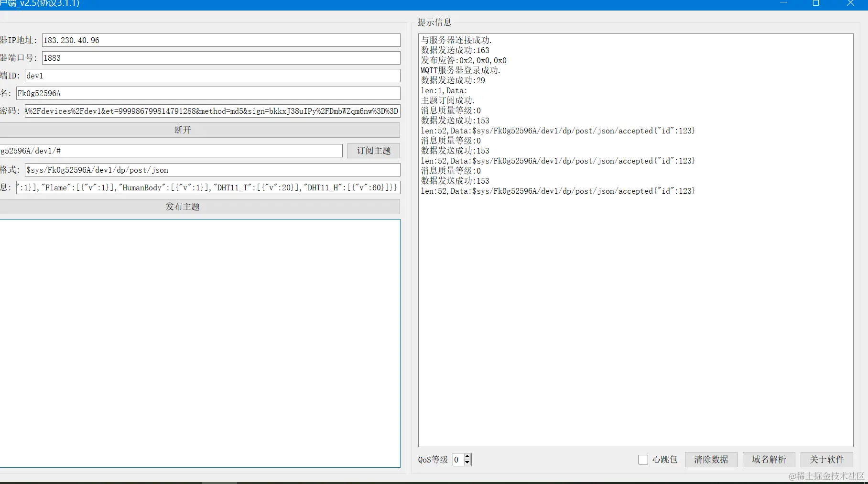
Task: Click the 订阅主题 subscribe button
Action: click(374, 151)
